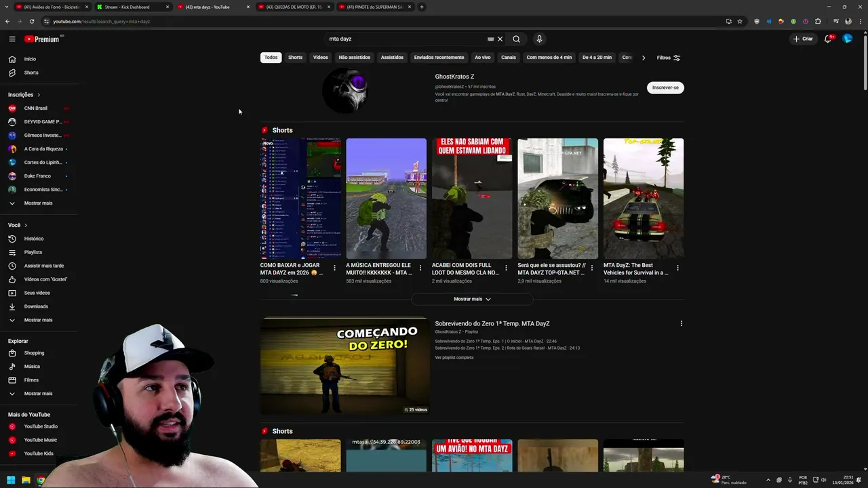
Task: Select the Vídeos filter chip
Action: click(x=321, y=58)
